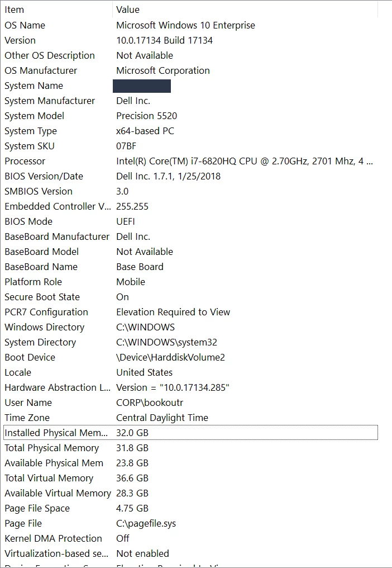Screen dimensions: 392x568
Task: Select the User Name row
Action: click(x=191, y=403)
